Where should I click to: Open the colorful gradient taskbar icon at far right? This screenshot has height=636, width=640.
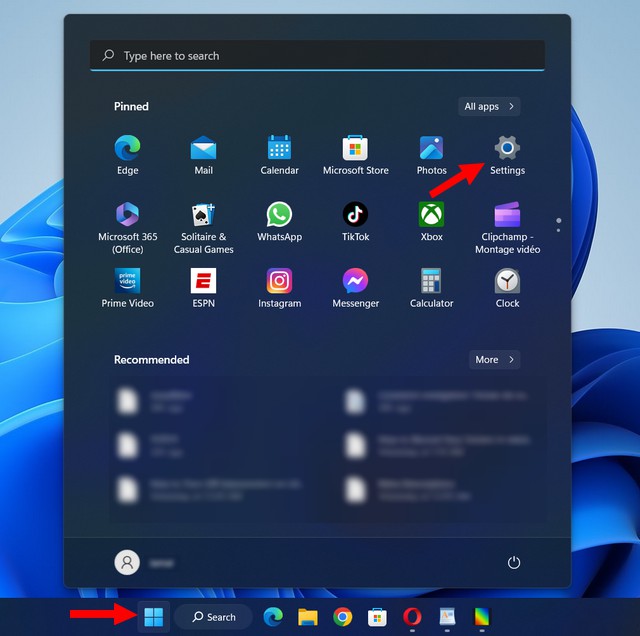[x=482, y=617]
